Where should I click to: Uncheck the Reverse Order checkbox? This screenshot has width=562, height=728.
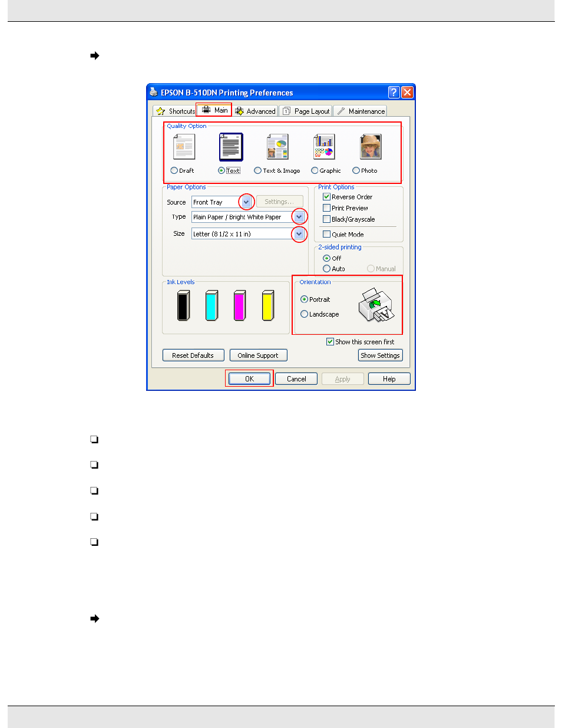tap(326, 197)
